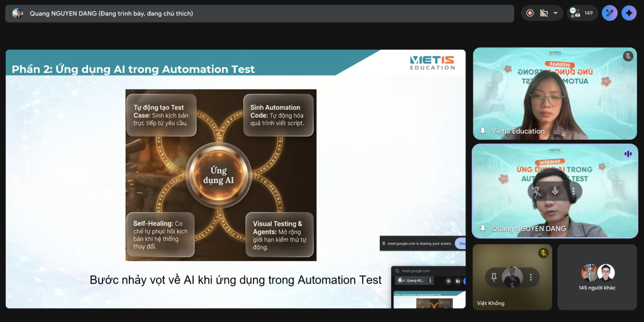Mute Quang NGUYEN DANG's microphone
644x322 pixels.
pyautogui.click(x=555, y=191)
